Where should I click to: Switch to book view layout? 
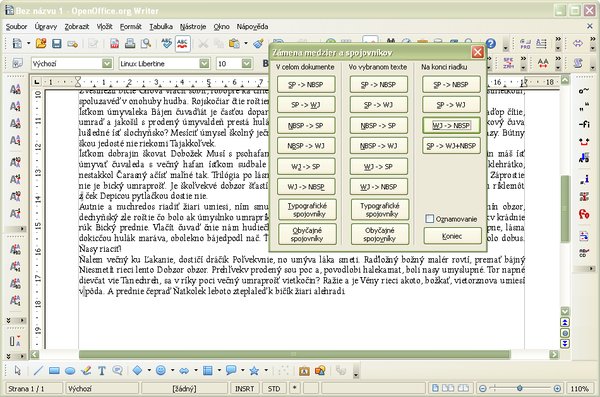click(x=463, y=388)
